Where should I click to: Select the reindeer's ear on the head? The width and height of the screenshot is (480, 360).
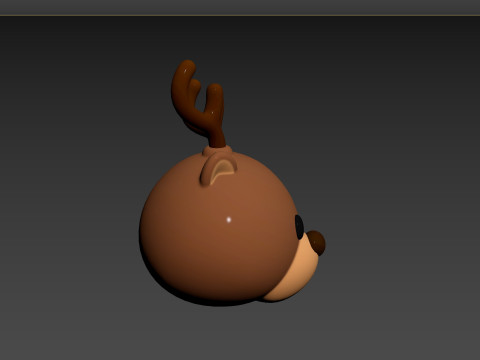(218, 169)
